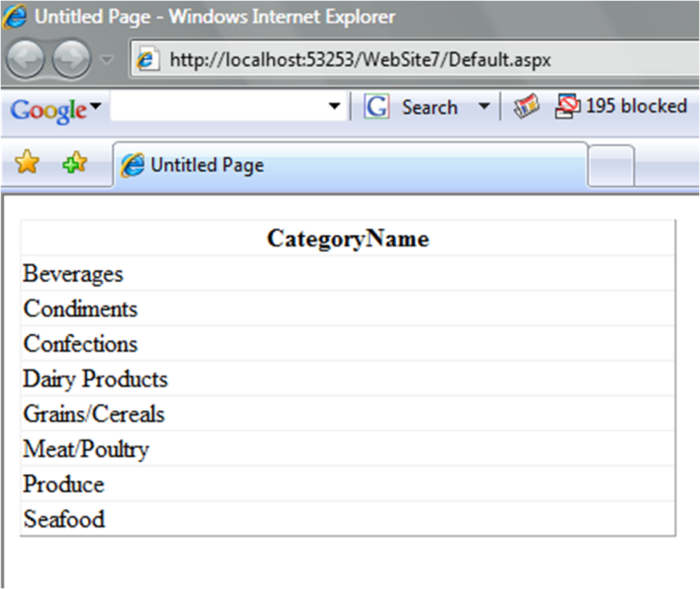Open a new blank tab
The height and width of the screenshot is (589, 700).
[611, 165]
